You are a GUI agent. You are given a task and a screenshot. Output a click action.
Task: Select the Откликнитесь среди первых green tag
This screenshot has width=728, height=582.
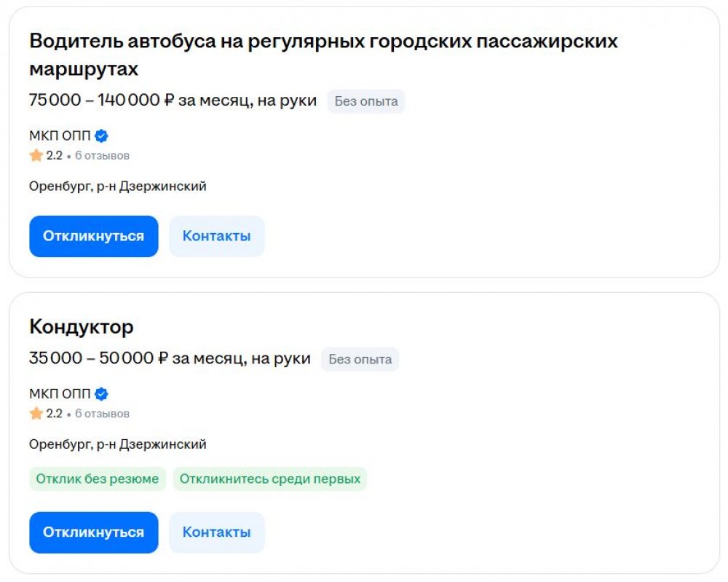[270, 479]
